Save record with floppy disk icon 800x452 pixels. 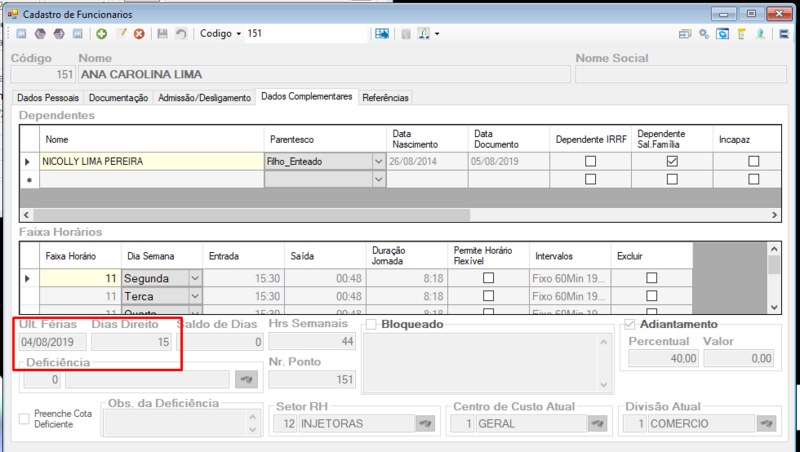click(162, 34)
